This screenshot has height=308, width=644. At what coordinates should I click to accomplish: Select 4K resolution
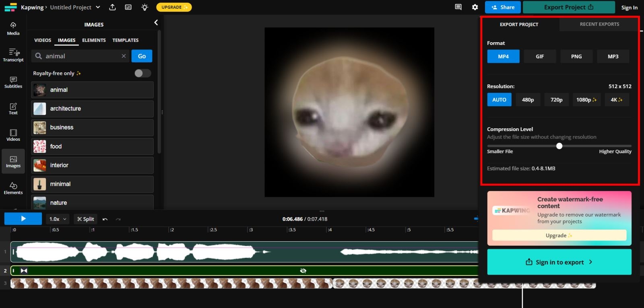(x=617, y=100)
